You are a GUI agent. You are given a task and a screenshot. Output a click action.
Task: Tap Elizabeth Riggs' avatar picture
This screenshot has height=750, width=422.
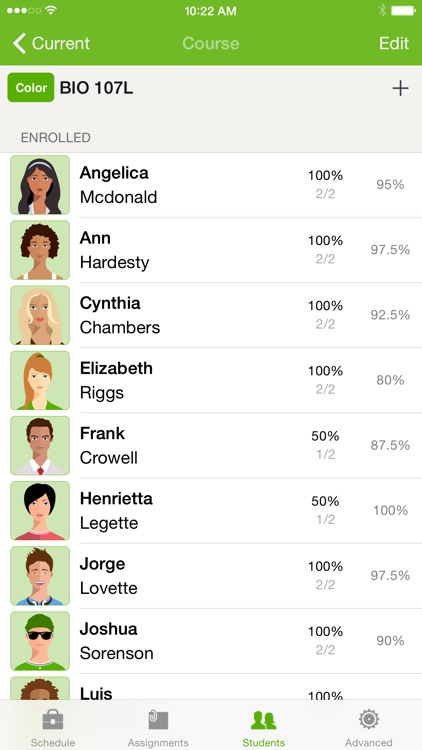point(40,380)
